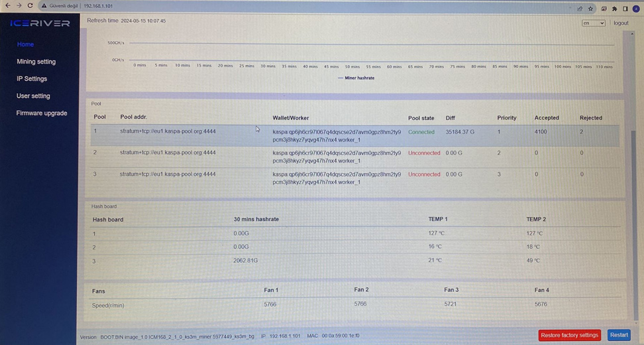
Task: Click the hash board 3 TEMP 1 value 21 °C
Action: point(435,260)
